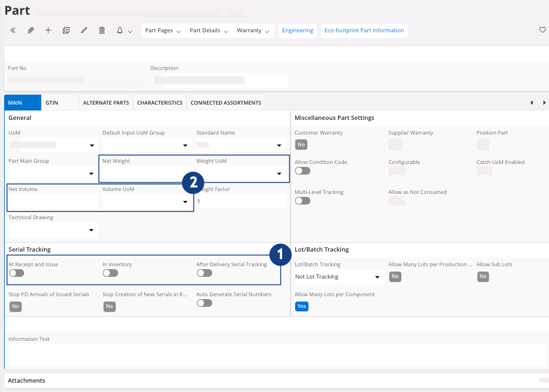The height and width of the screenshot is (392, 549).
Task: Expand the Weight UoM dropdown
Action: (x=279, y=174)
